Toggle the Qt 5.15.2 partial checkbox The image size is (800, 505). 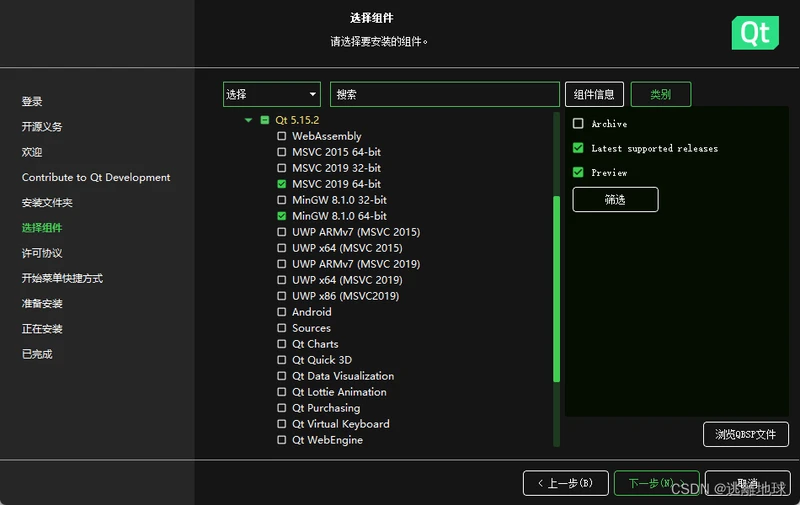tap(265, 120)
